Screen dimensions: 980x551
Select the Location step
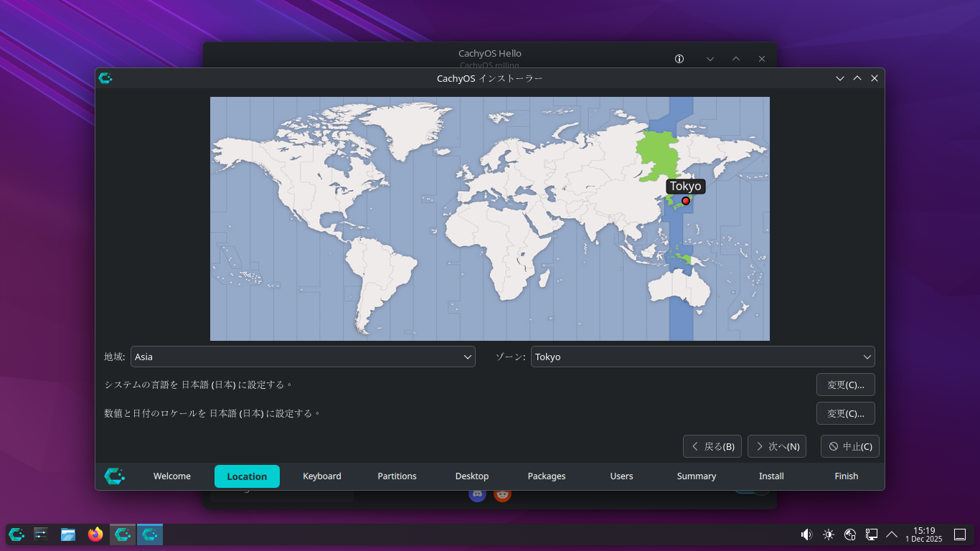tap(247, 476)
